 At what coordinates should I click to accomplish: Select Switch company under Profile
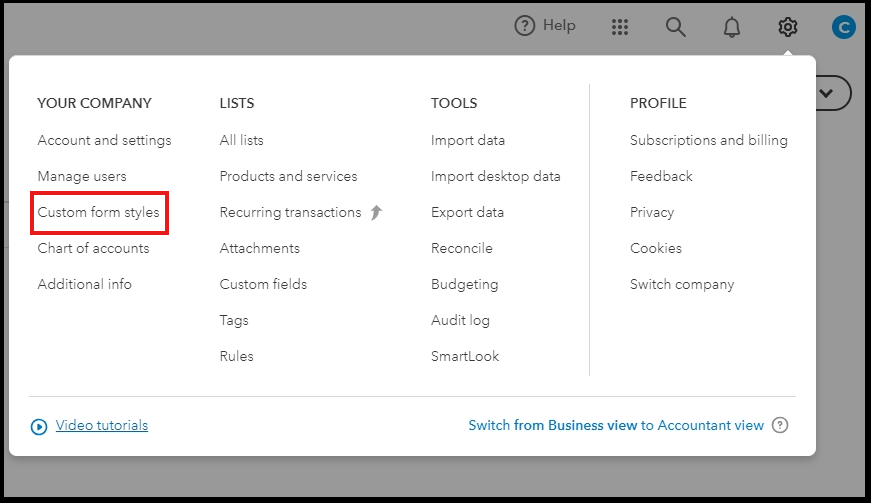click(681, 284)
